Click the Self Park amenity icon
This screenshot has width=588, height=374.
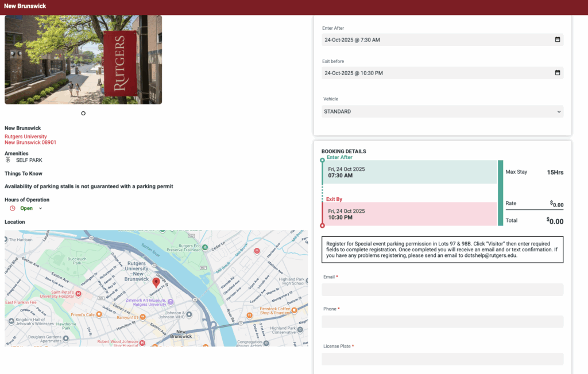click(x=9, y=161)
